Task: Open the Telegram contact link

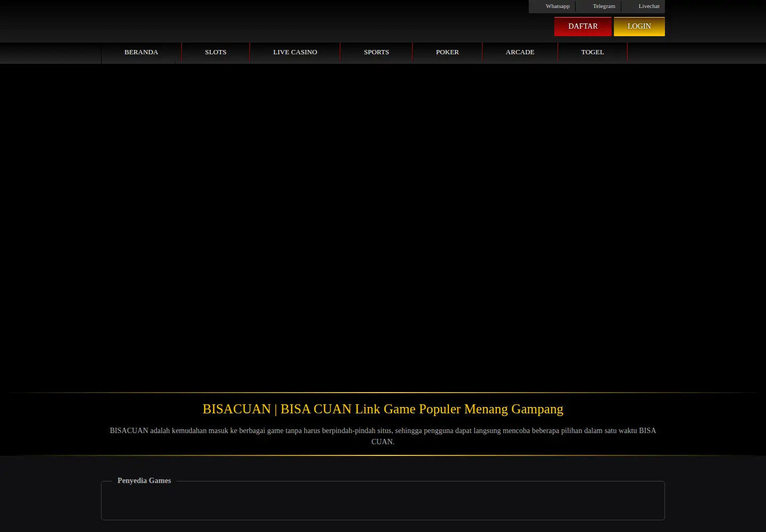Action: (604, 6)
